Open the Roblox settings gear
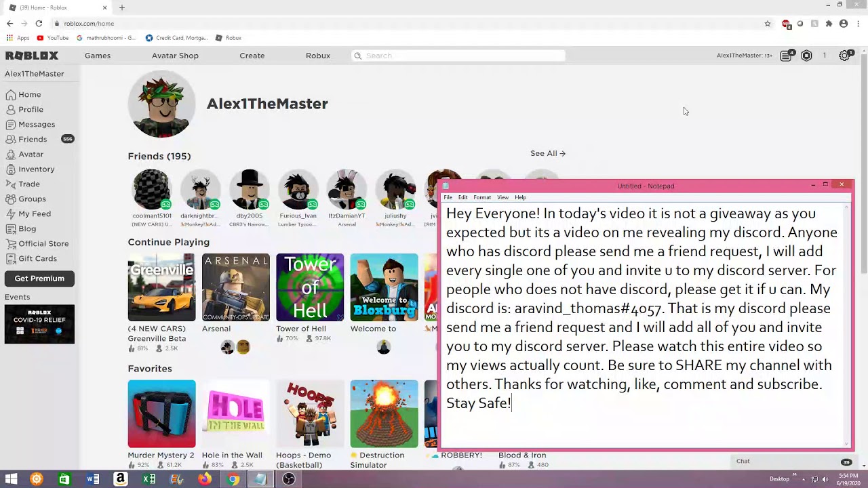868x488 pixels. coord(845,56)
